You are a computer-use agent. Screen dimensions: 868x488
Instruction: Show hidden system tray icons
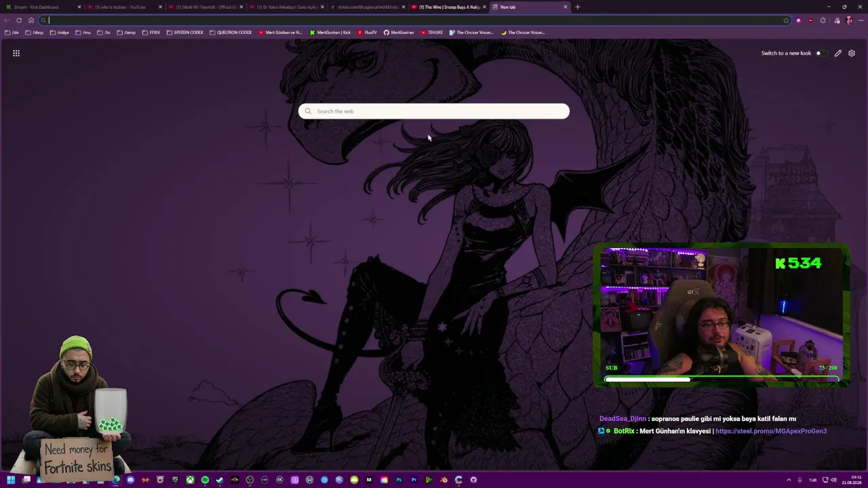[789, 480]
